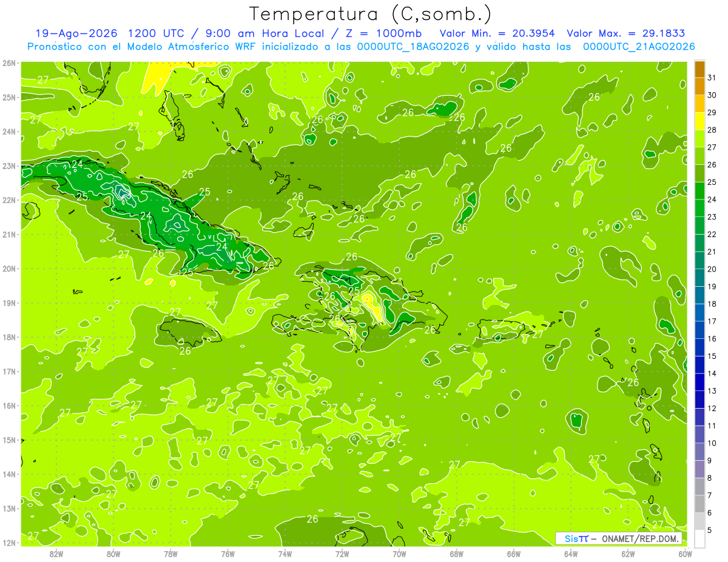The image size is (728, 562).
Task: Click legend value "29" on the color scale
Action: click(712, 113)
